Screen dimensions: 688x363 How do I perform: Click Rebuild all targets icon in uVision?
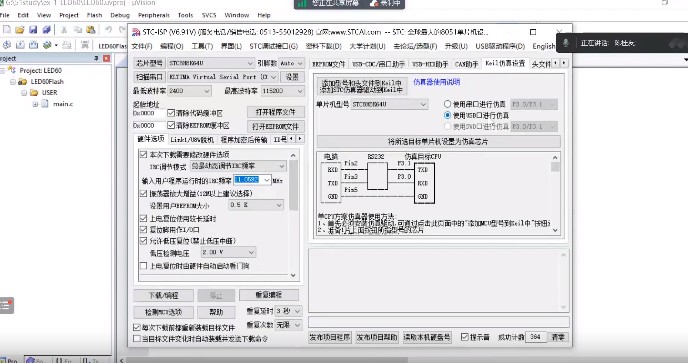[x=33, y=45]
